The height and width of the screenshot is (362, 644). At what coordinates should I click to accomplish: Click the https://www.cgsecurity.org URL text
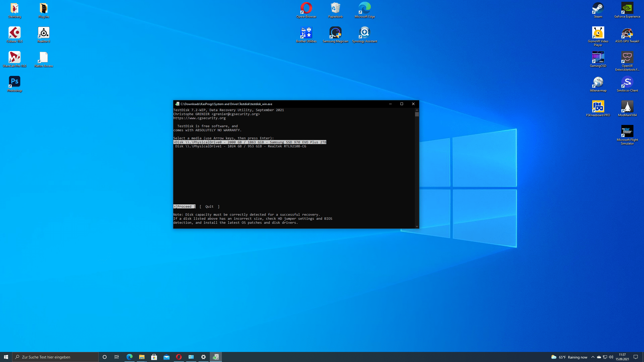point(199,118)
